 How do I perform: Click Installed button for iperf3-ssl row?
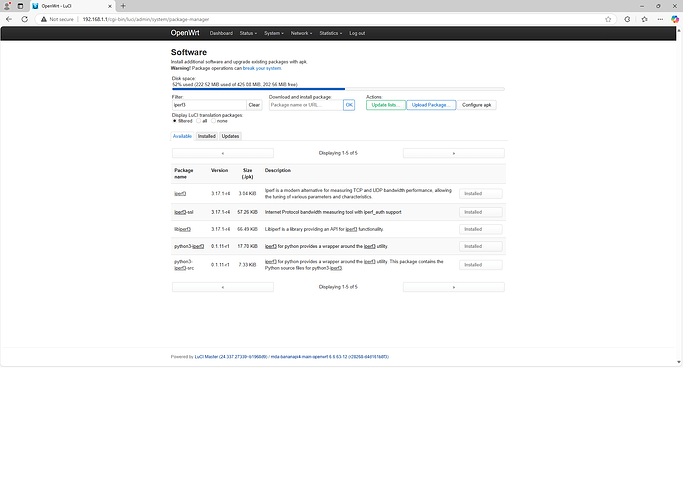point(480,212)
